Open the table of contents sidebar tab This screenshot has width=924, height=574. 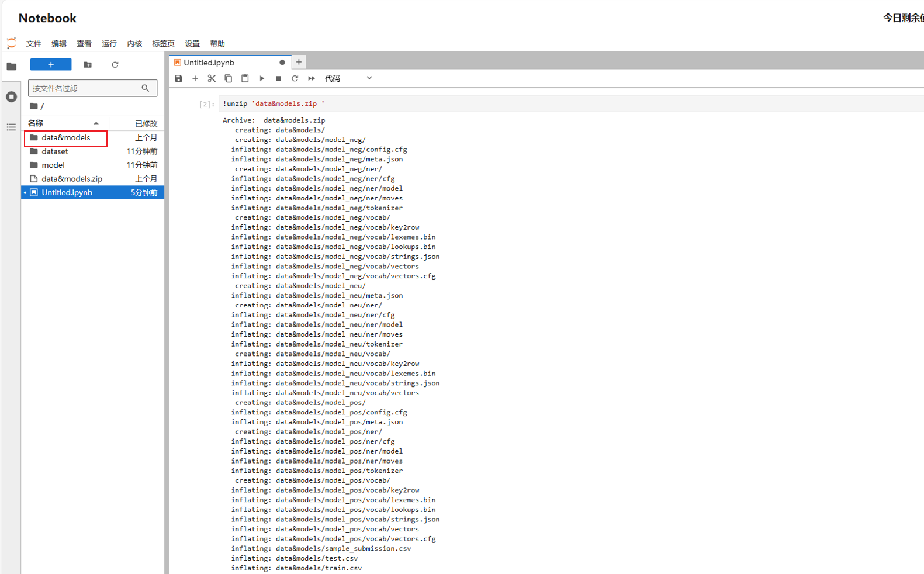coord(11,127)
